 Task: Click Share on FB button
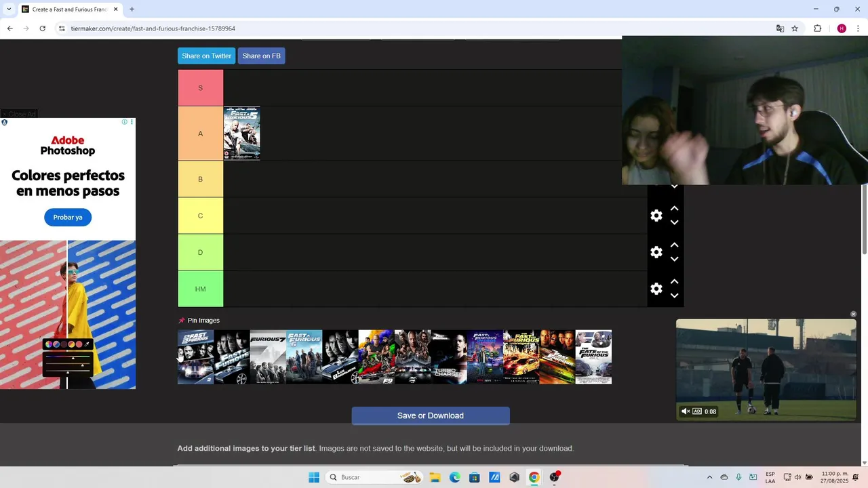pyautogui.click(x=261, y=56)
